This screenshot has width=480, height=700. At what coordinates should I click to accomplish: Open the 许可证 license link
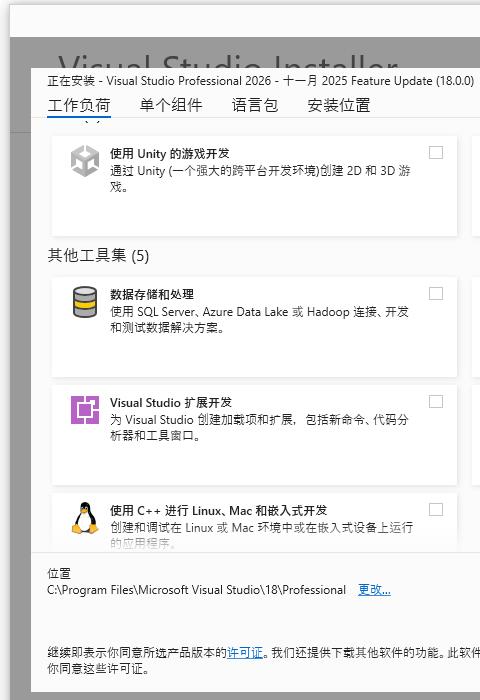pos(245,653)
